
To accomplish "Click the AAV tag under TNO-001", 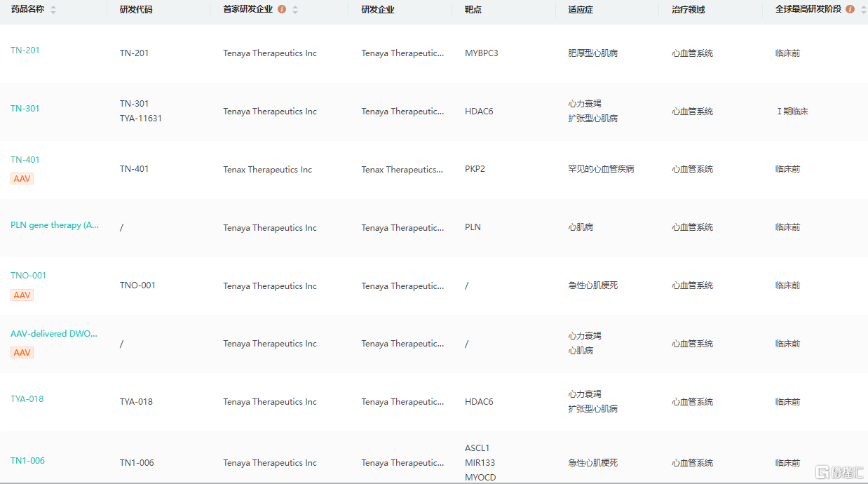I will (x=22, y=295).
